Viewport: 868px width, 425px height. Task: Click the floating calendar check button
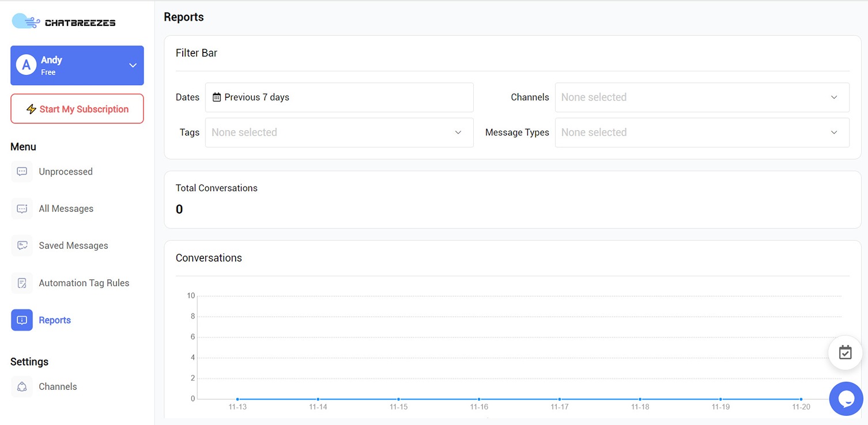[845, 352]
